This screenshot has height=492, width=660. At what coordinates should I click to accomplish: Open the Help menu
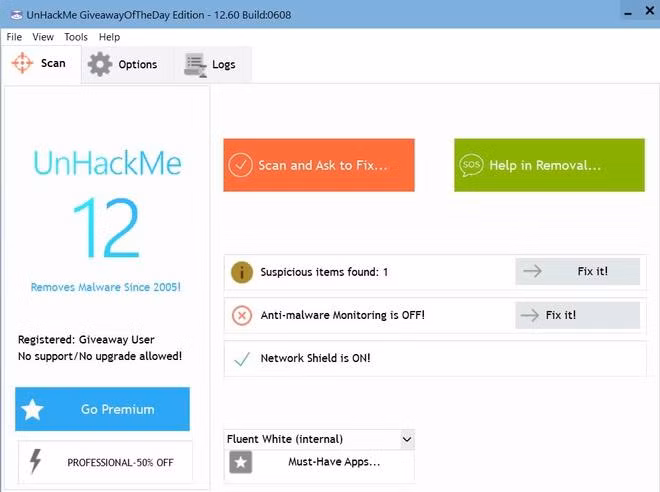(x=109, y=37)
